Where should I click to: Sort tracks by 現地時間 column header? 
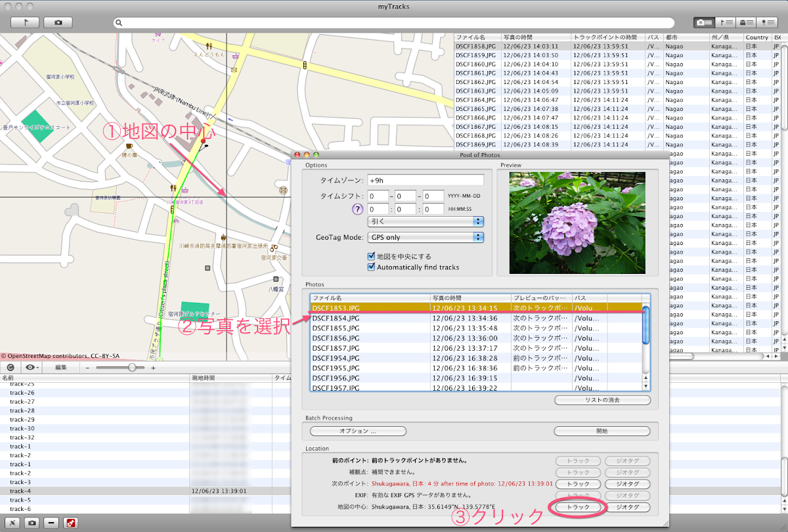pyautogui.click(x=230, y=378)
